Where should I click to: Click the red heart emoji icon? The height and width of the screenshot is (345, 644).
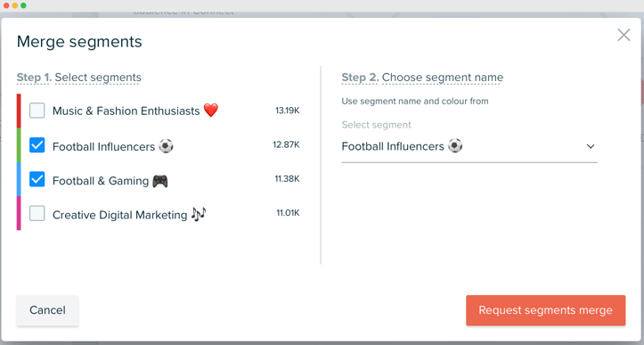tap(211, 111)
